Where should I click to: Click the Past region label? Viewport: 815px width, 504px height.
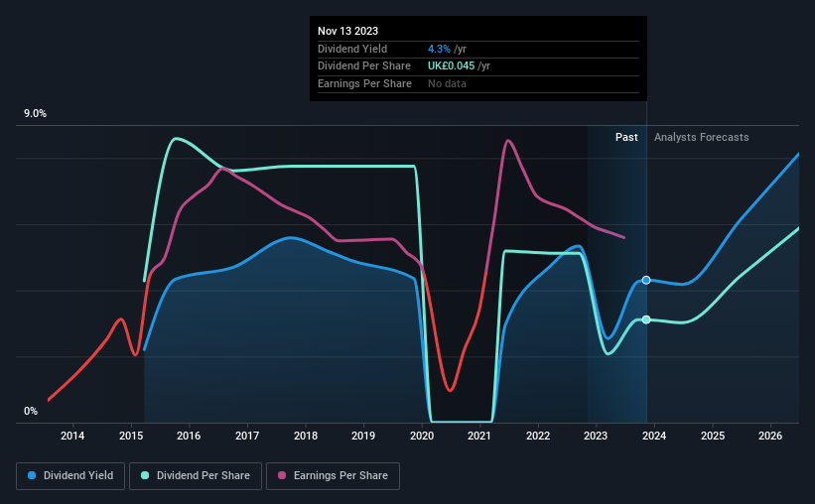pos(626,137)
